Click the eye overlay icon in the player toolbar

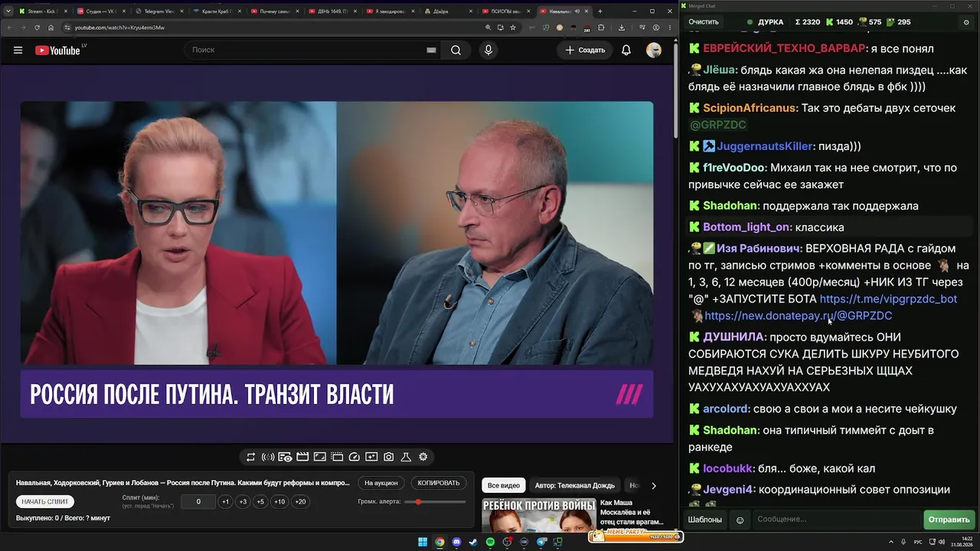(x=285, y=457)
